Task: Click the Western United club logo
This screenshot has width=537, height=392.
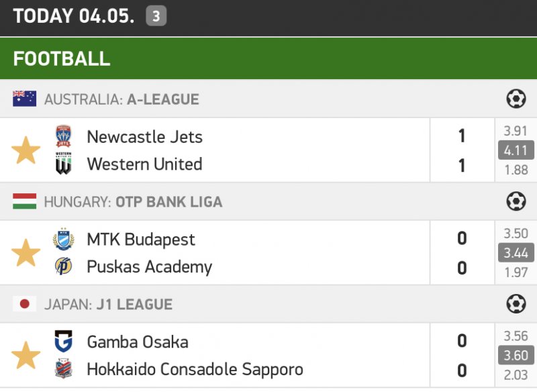Action: (63, 164)
